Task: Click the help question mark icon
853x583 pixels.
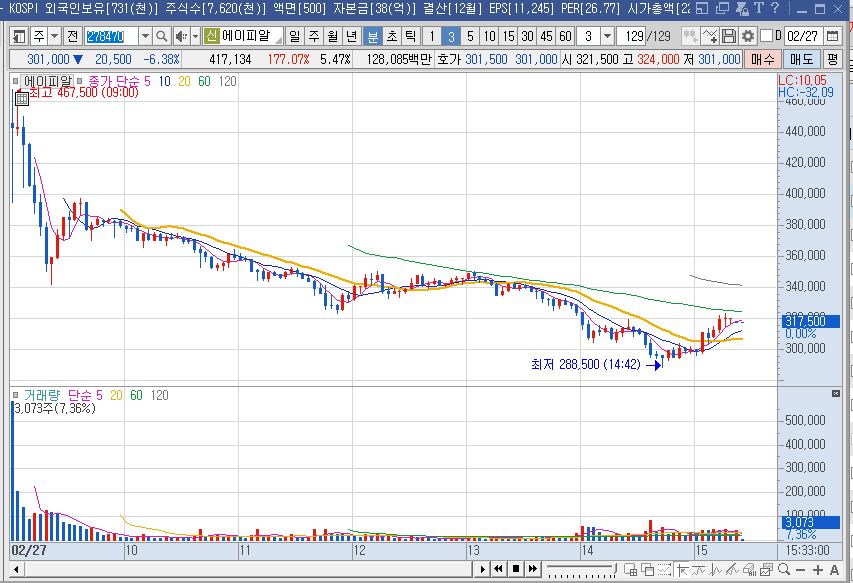Action: 775,8
